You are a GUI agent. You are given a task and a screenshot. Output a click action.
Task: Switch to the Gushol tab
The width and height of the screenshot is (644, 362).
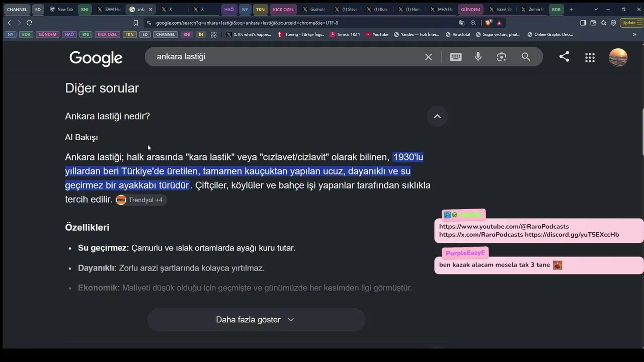click(314, 9)
